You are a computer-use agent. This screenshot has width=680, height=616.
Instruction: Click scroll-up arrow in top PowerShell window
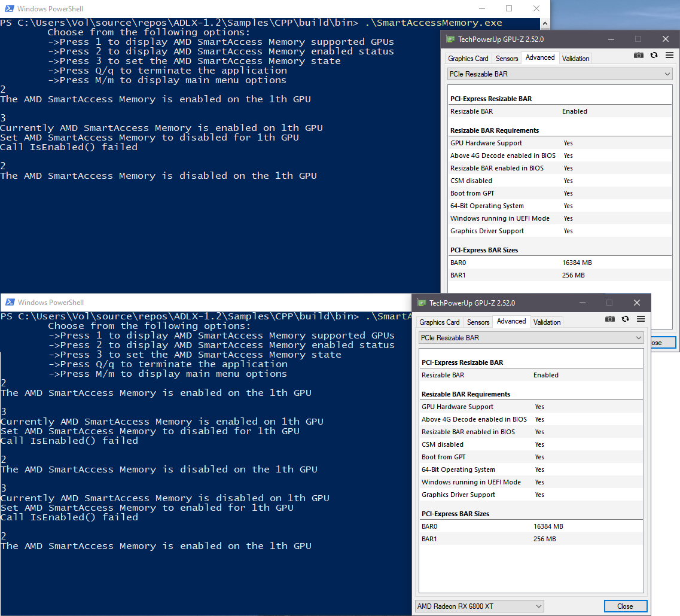(x=545, y=23)
